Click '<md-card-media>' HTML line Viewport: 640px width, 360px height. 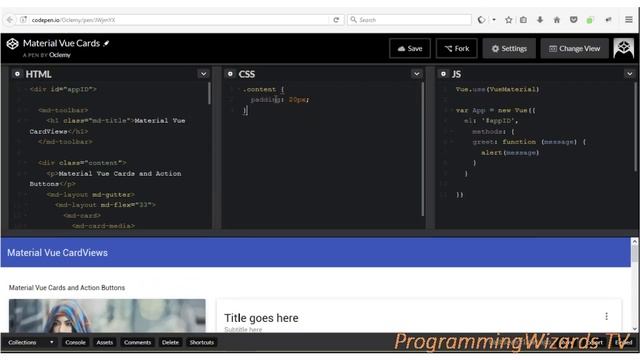103,225
